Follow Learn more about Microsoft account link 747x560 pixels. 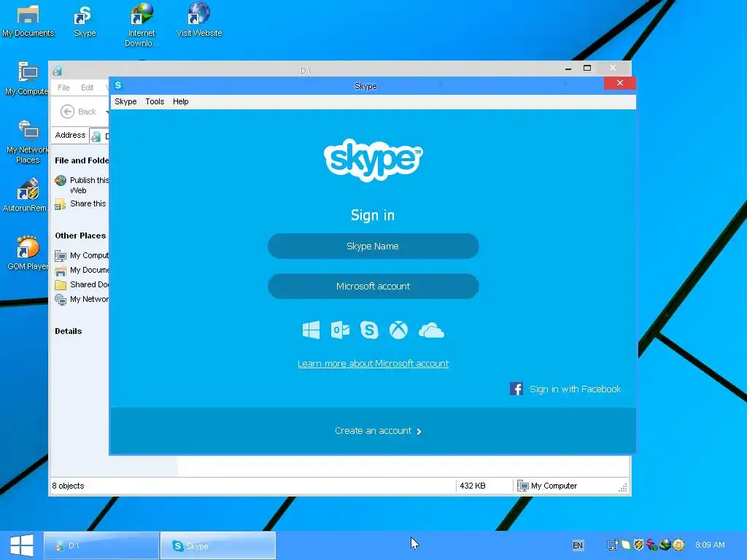[x=373, y=364]
